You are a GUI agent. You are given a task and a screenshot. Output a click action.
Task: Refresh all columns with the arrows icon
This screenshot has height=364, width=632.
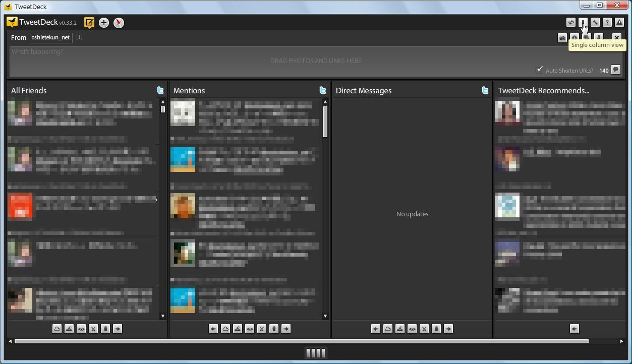pos(571,23)
